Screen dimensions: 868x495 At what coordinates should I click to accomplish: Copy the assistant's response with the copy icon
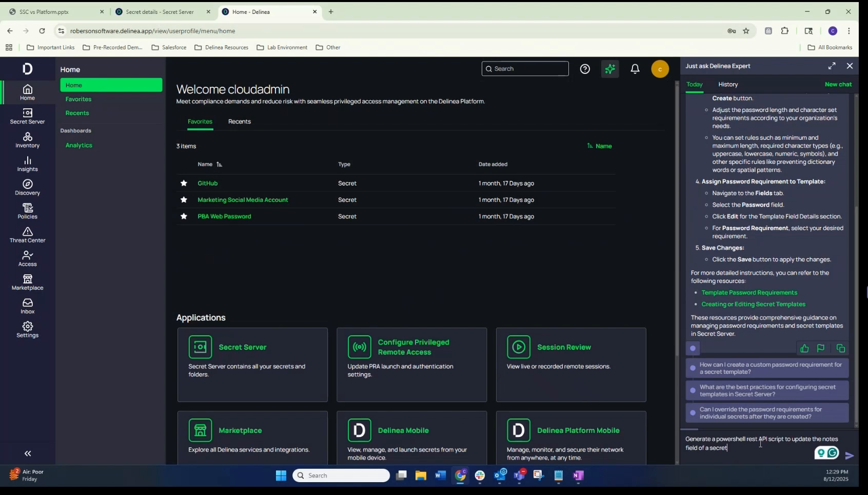(x=840, y=348)
